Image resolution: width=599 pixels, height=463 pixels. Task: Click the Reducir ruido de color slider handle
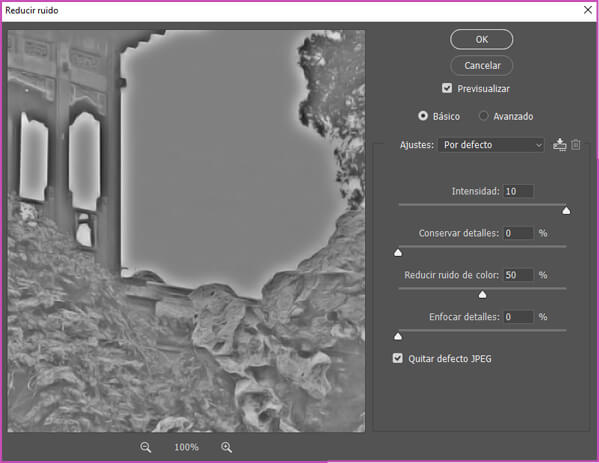(482, 294)
